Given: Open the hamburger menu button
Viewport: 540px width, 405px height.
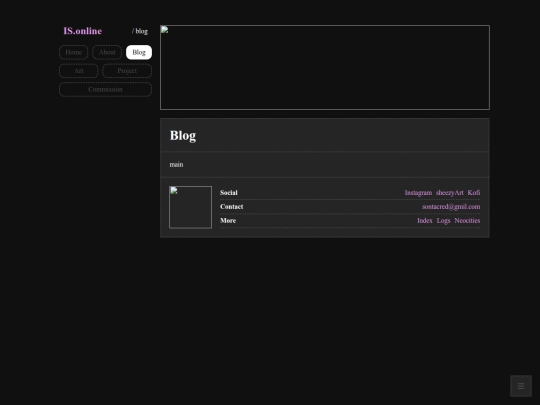Looking at the screenshot, I should [x=521, y=386].
